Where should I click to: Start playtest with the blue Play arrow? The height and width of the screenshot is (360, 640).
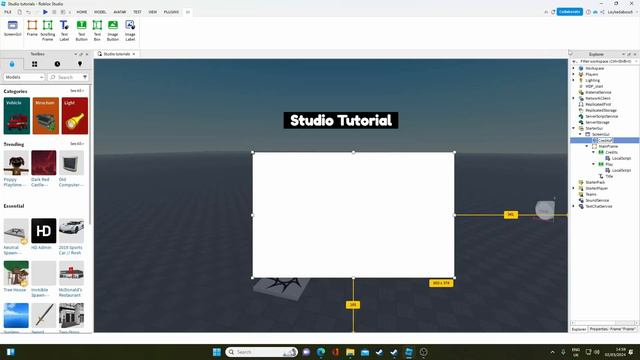tap(45, 12)
